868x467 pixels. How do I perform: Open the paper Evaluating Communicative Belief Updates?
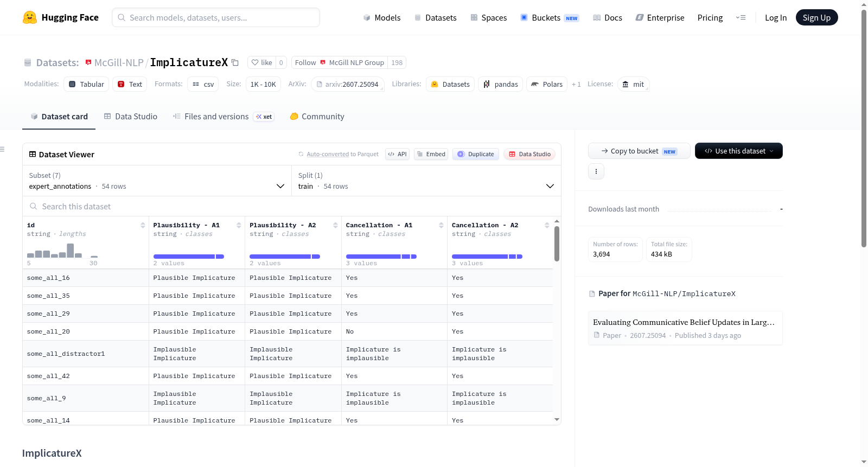tap(685, 328)
